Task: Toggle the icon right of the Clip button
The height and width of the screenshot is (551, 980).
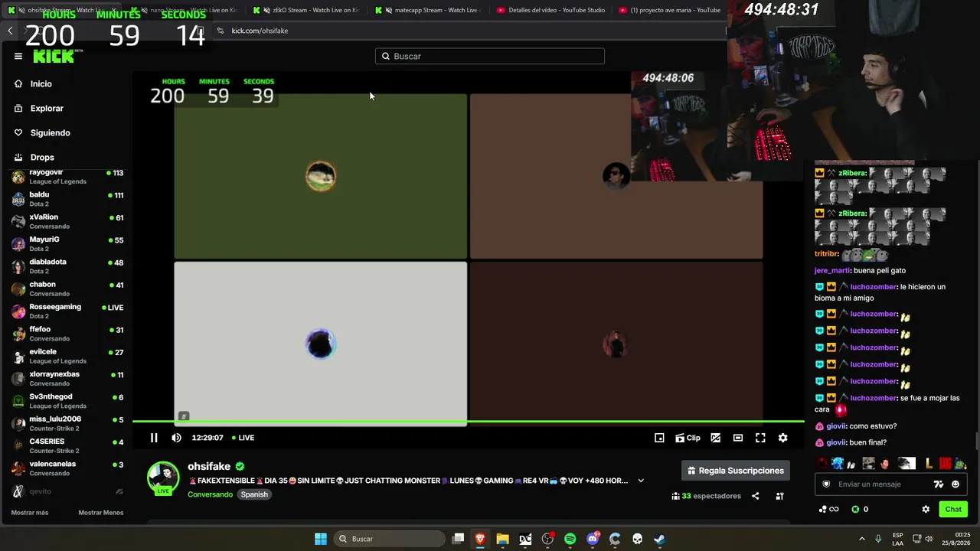Action: 716,438
